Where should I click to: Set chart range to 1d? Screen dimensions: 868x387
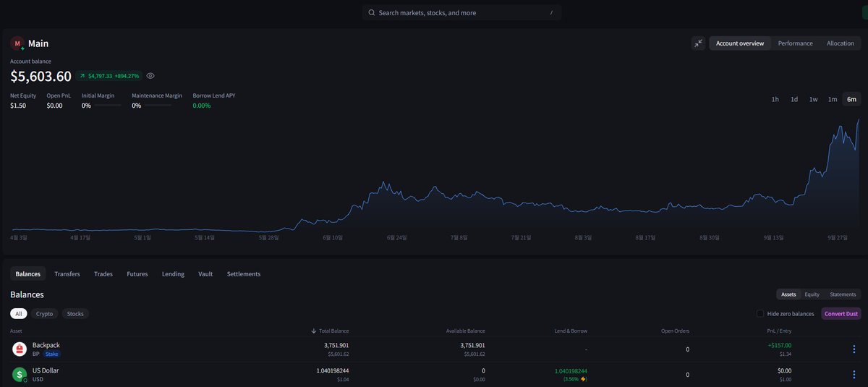(x=793, y=99)
